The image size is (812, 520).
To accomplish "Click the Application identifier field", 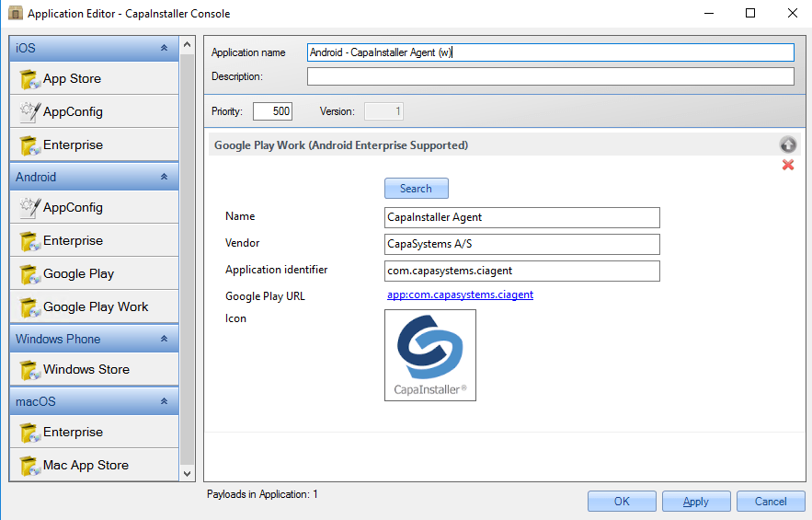I will [522, 272].
